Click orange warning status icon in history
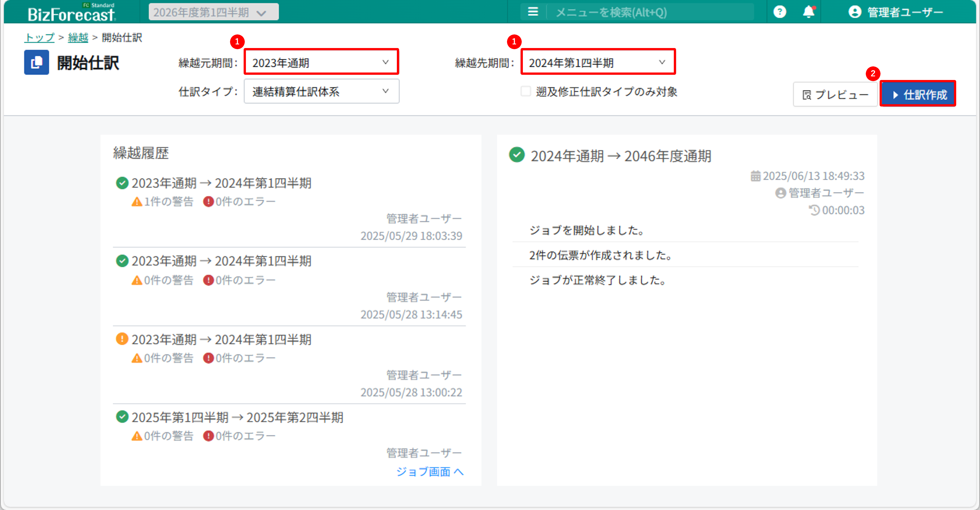 122,338
